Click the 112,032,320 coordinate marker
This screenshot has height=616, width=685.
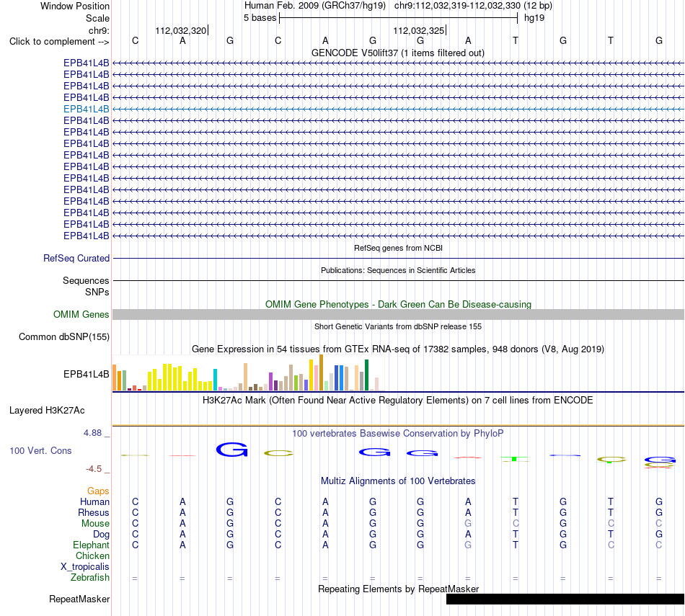(181, 30)
